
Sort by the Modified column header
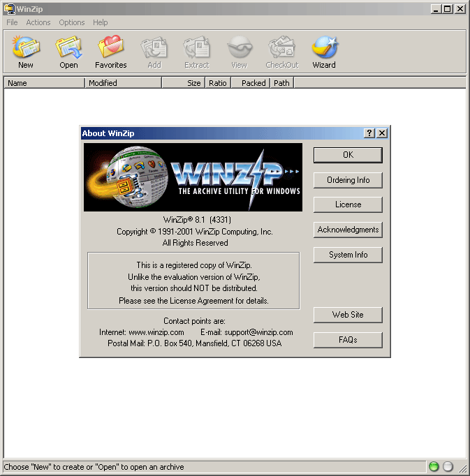pos(124,83)
